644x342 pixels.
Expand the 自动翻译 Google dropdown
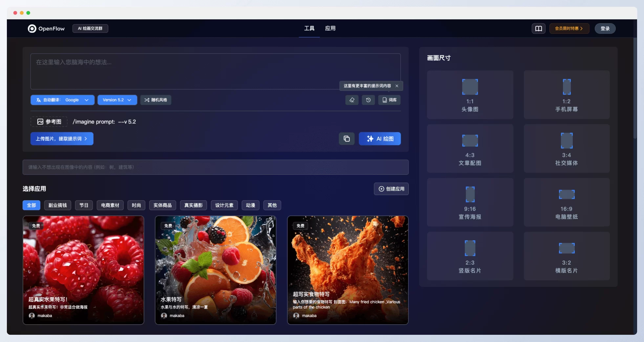pos(62,100)
